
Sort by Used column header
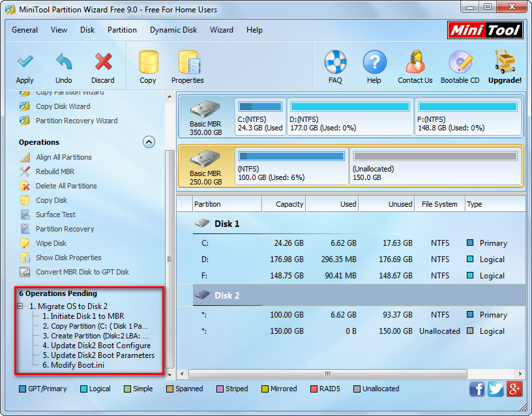coord(332,204)
